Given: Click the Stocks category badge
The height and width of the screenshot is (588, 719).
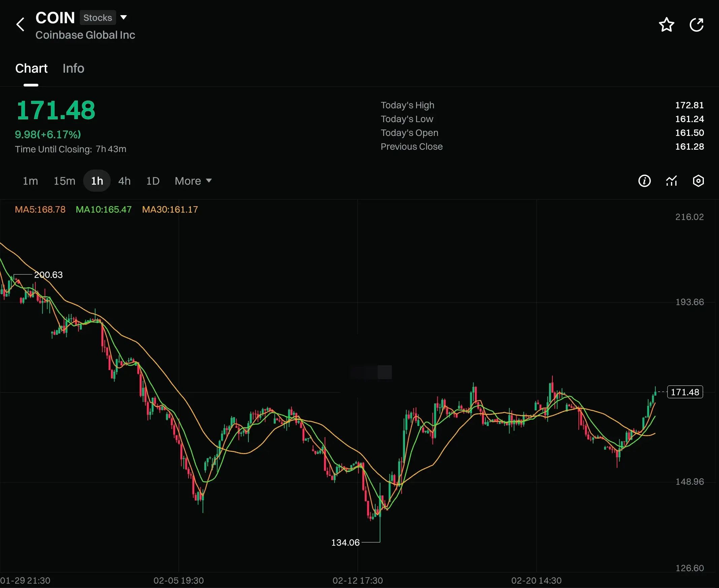Looking at the screenshot, I should [98, 17].
